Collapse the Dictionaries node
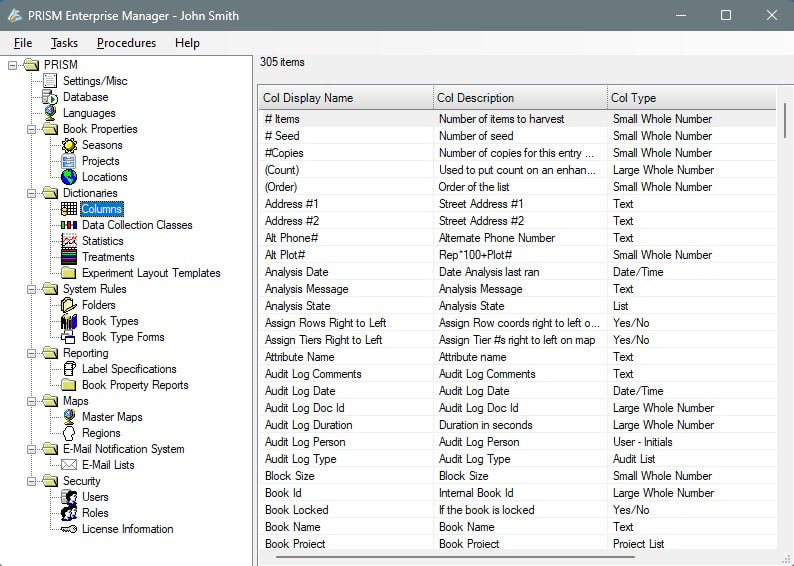The width and height of the screenshot is (794, 566). [x=31, y=193]
